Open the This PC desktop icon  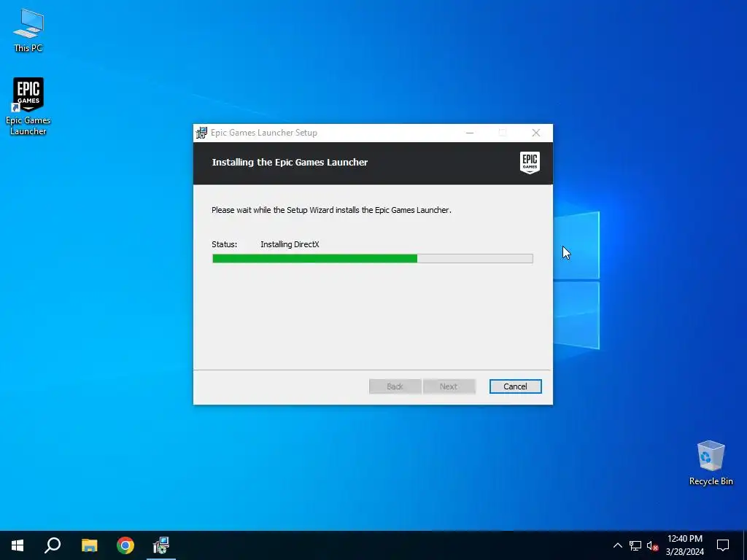[28, 31]
